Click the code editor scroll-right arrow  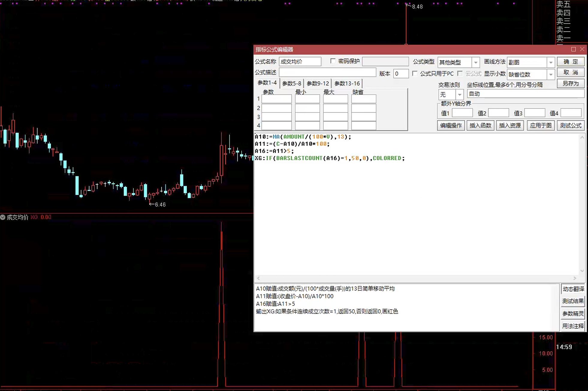point(575,278)
